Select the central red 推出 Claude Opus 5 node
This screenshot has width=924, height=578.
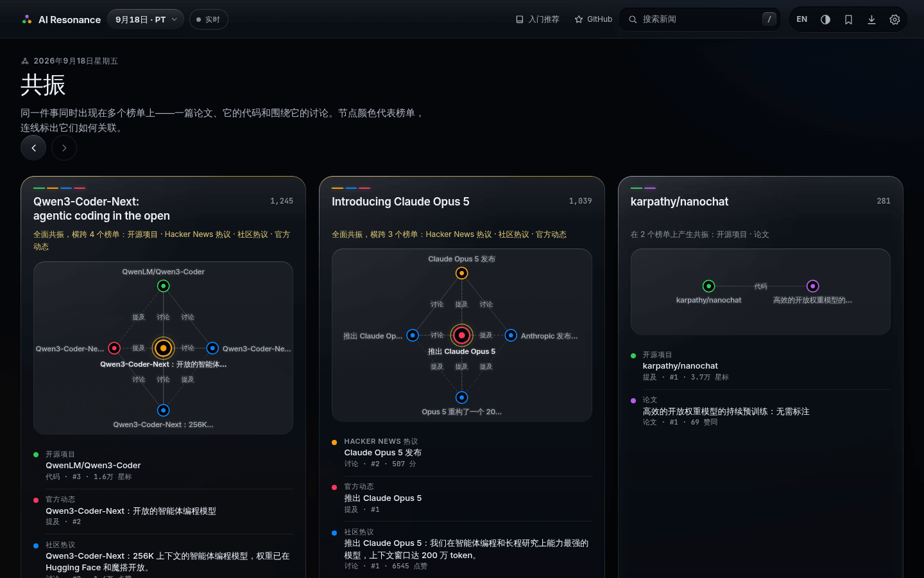461,335
